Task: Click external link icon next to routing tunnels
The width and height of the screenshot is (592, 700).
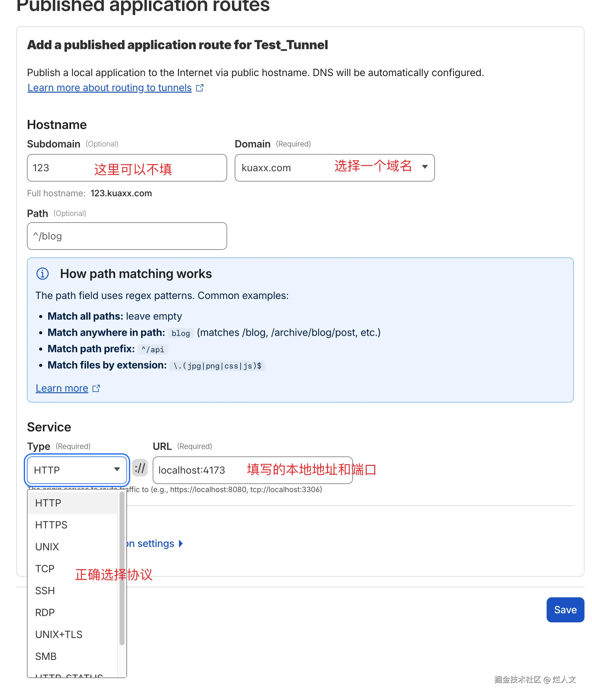Action: [x=200, y=88]
